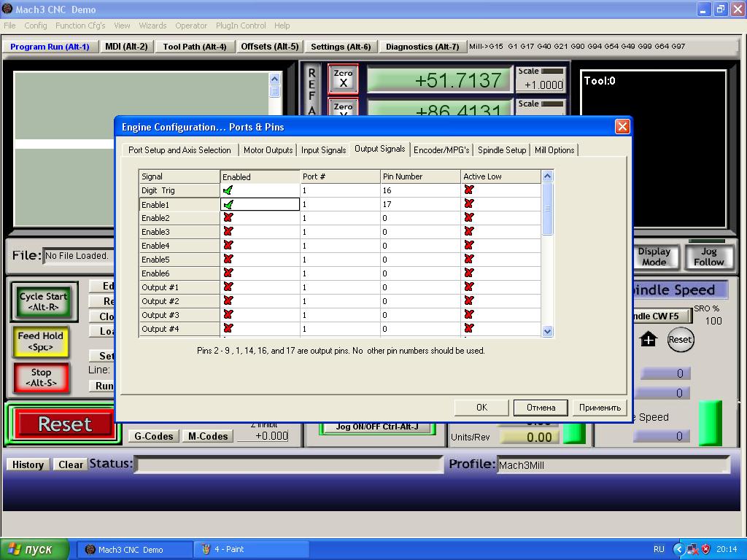Click OK in Engine Configuration dialog
Viewport: 747px width, 560px height.
(x=481, y=408)
